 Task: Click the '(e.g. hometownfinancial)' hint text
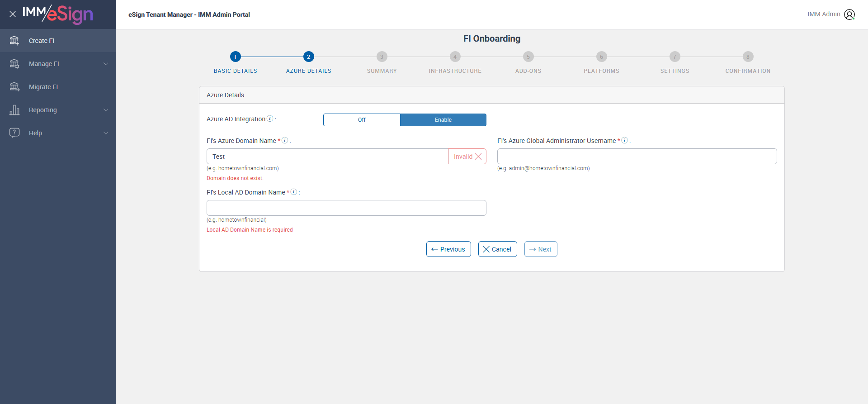(236, 220)
